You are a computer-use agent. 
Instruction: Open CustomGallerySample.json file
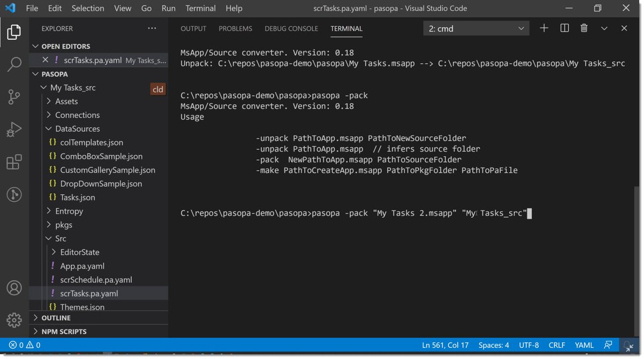107,170
